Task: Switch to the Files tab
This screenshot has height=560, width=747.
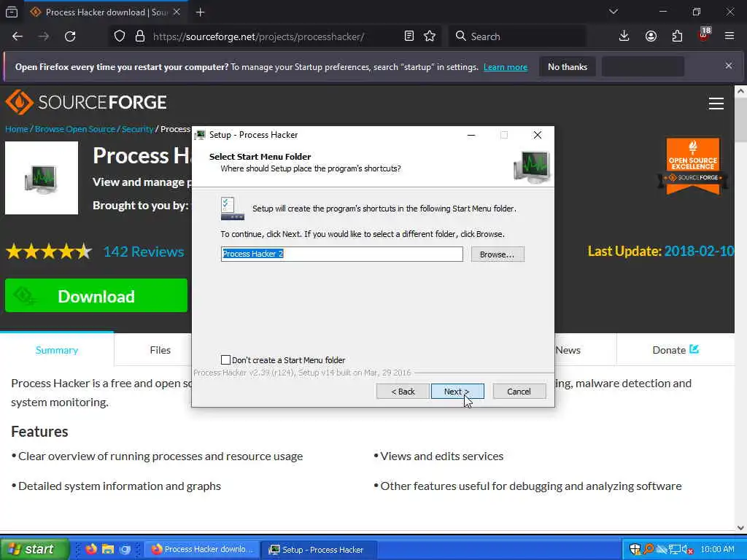Action: [160, 350]
